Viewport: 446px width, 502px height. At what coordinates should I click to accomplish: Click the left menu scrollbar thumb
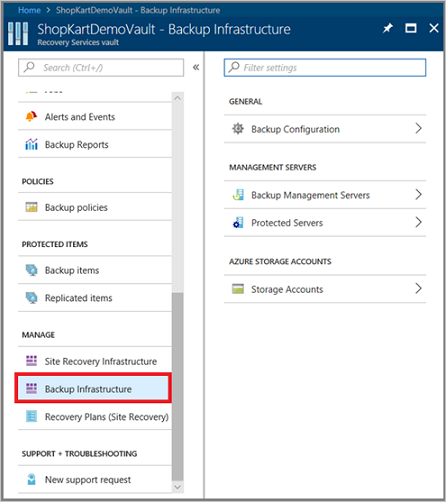178,386
